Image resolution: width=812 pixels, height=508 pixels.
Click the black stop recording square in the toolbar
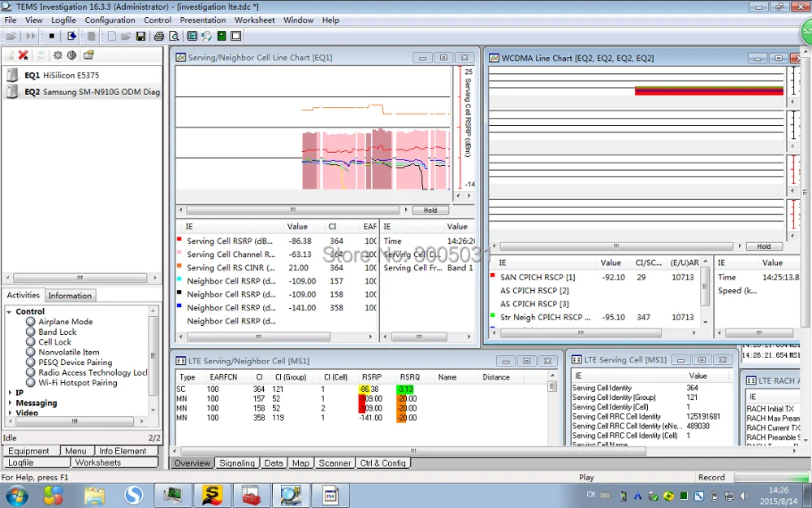52,36
